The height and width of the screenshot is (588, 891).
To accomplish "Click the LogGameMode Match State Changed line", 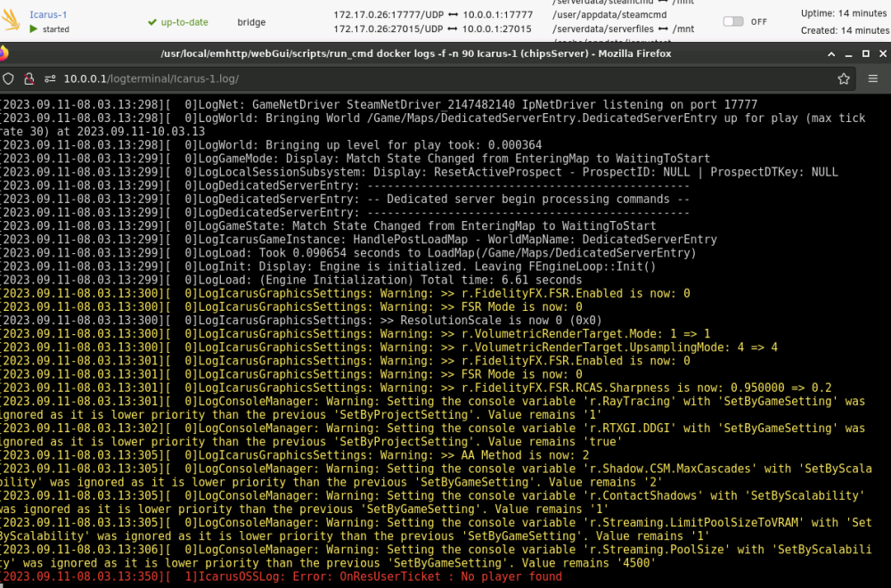I will coord(356,159).
